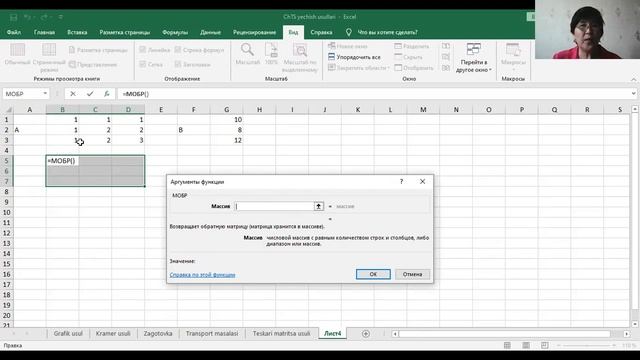640x360 pixels.
Task: Click the Разделить window button
Action: pyautogui.click(x=412, y=46)
